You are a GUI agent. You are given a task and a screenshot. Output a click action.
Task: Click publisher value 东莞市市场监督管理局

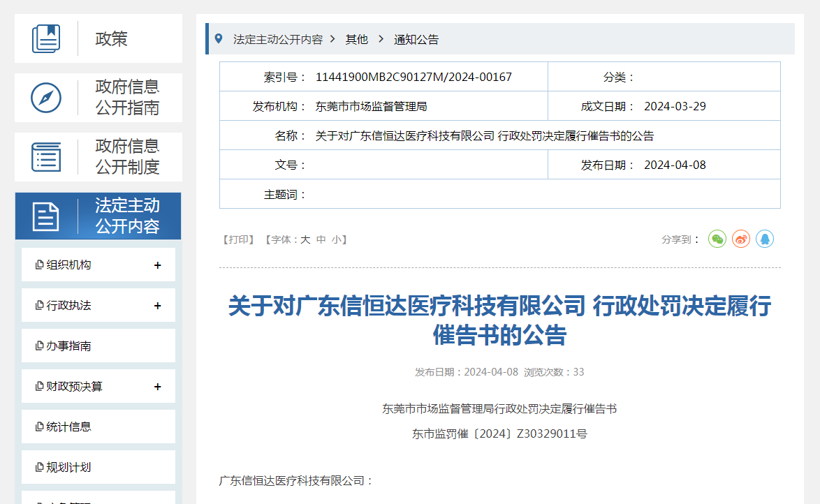click(x=372, y=106)
